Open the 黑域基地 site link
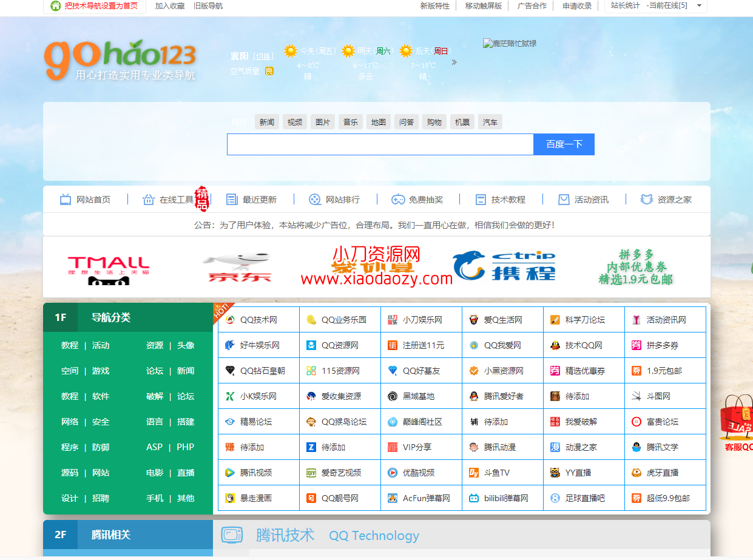 (419, 396)
